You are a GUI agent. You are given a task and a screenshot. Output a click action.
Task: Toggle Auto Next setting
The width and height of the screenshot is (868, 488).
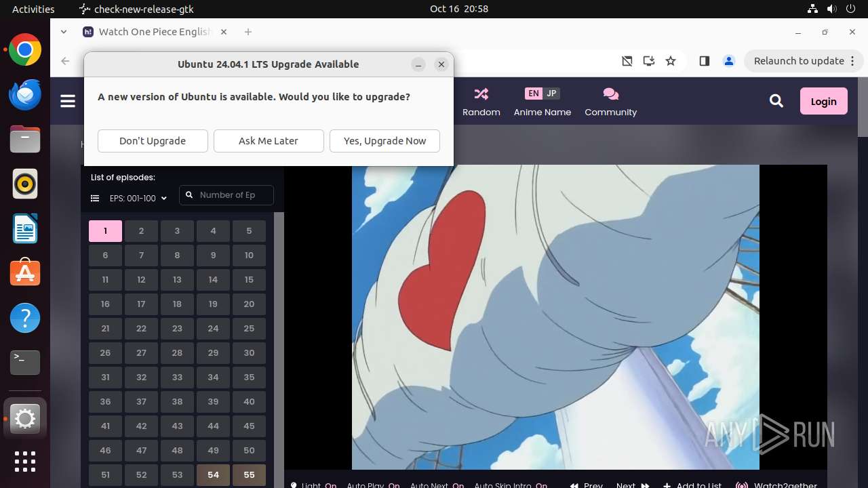tap(437, 485)
